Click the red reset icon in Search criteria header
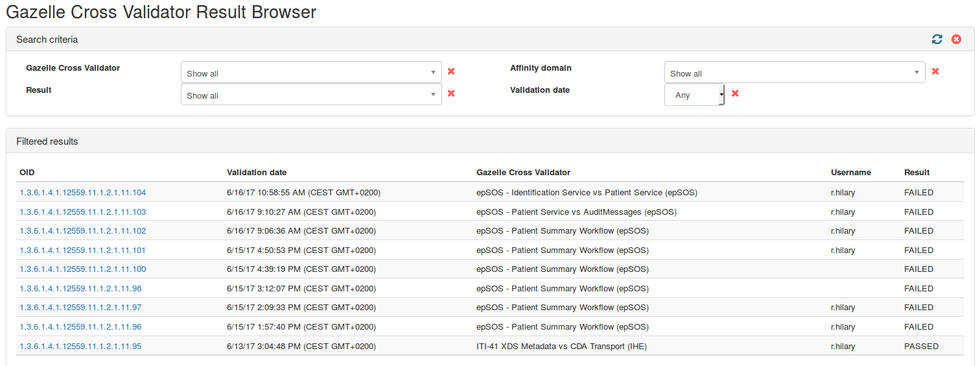 coord(956,40)
